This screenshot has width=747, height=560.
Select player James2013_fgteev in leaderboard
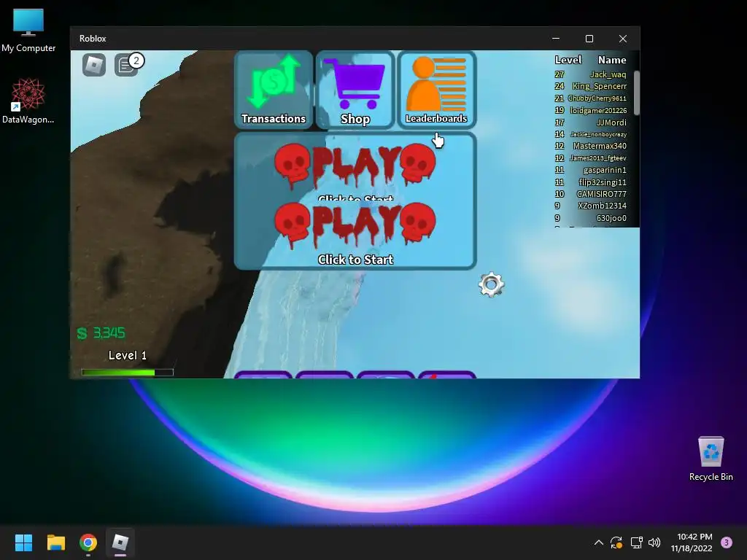click(591, 158)
